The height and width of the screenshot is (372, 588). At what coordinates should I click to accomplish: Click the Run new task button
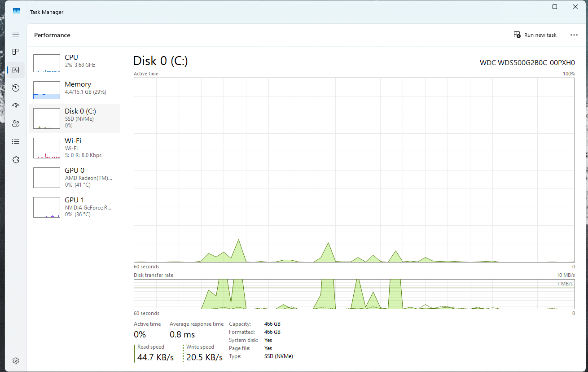point(535,35)
